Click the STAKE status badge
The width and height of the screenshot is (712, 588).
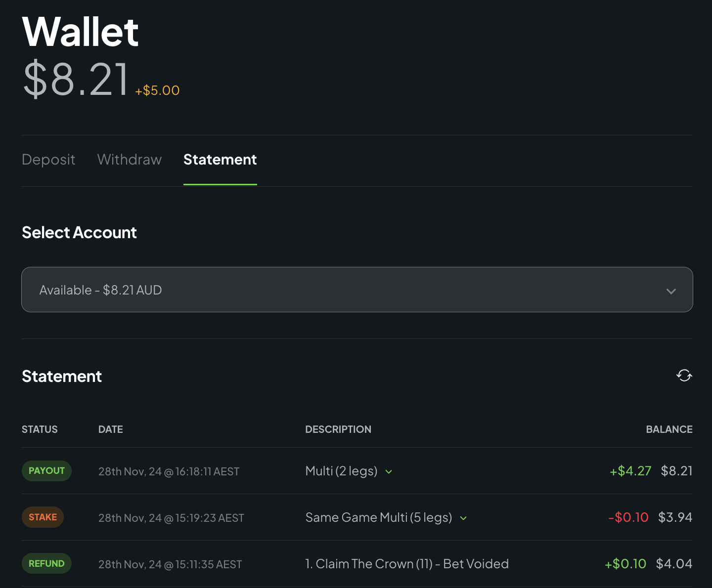[43, 517]
